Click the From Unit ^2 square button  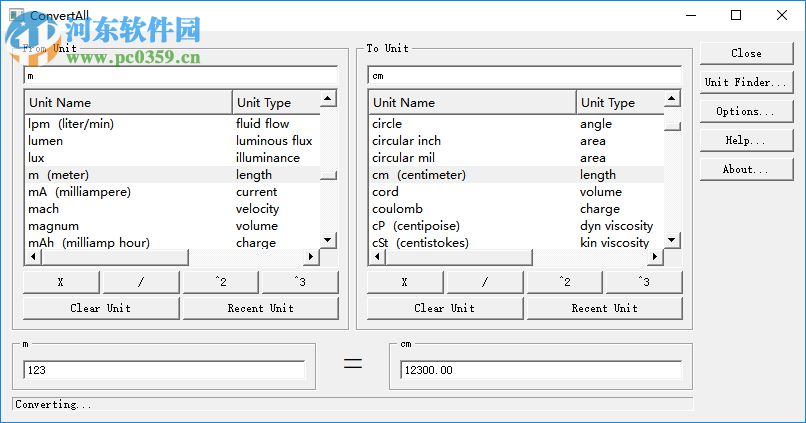click(221, 282)
